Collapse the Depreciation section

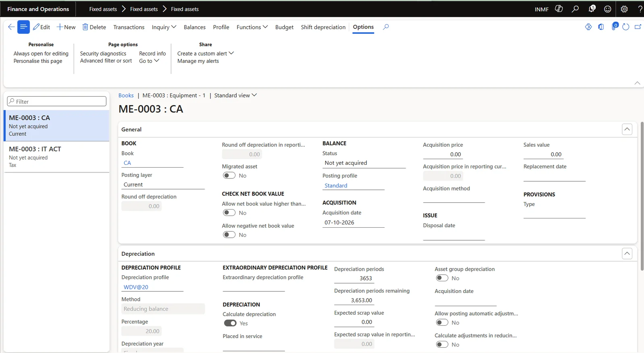pyautogui.click(x=627, y=253)
